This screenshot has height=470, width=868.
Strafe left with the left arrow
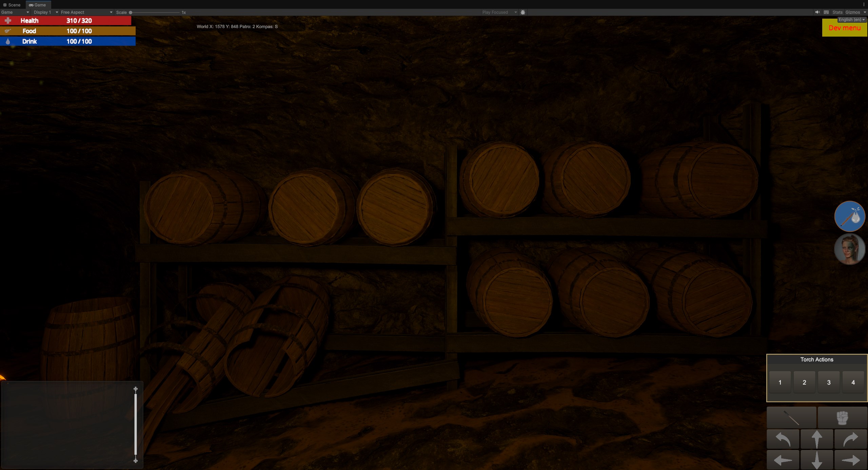(783, 460)
